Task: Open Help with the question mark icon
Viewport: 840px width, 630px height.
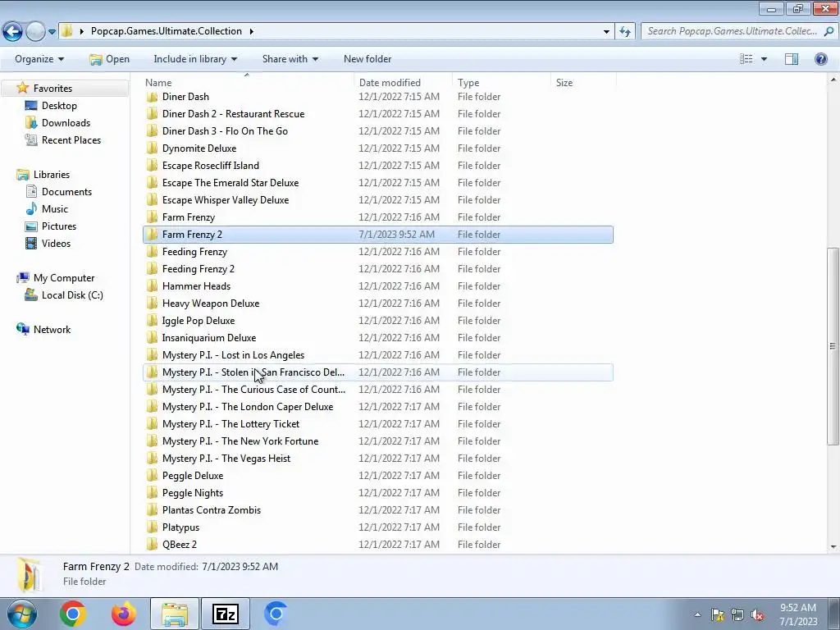Action: pyautogui.click(x=820, y=59)
